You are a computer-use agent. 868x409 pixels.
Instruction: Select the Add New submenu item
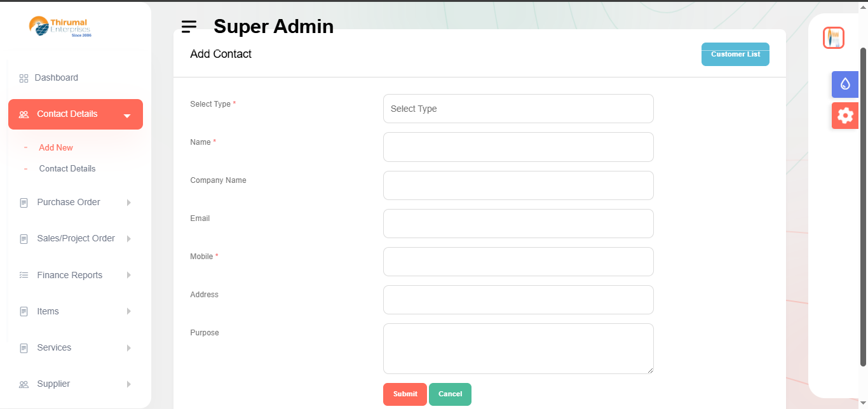(56, 147)
